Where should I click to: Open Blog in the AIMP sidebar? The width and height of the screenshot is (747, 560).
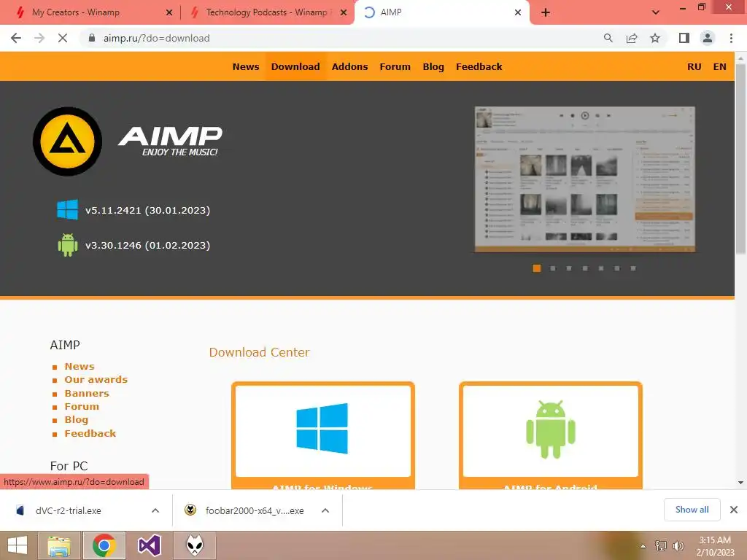[x=76, y=419]
